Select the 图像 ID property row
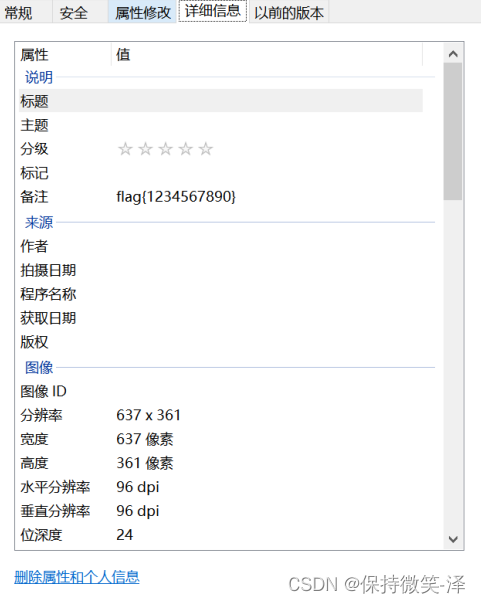 click(221, 391)
